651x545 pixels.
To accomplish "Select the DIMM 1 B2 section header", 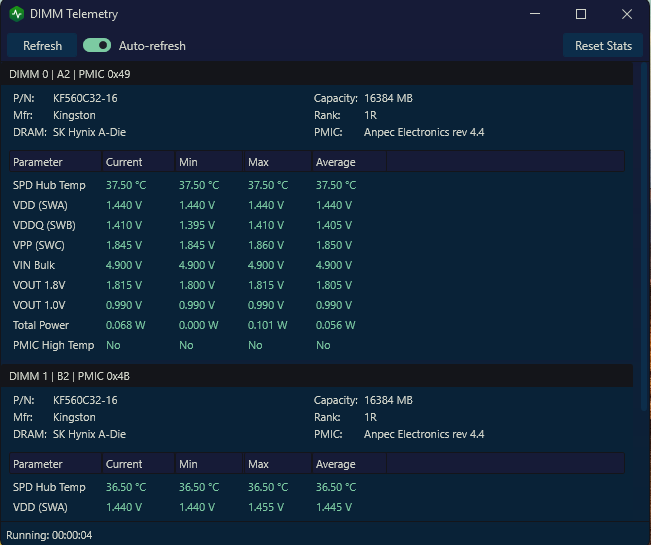I will (x=317, y=376).
